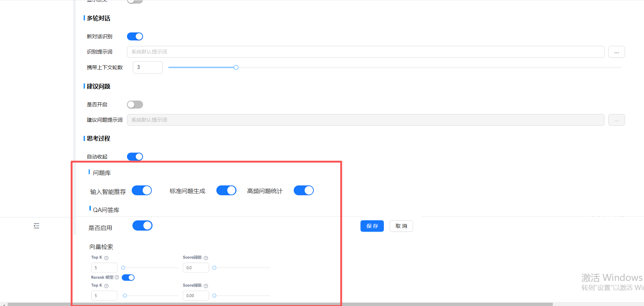
Task: Click the Score阈值 field showing 0.0
Action: [x=196, y=268]
